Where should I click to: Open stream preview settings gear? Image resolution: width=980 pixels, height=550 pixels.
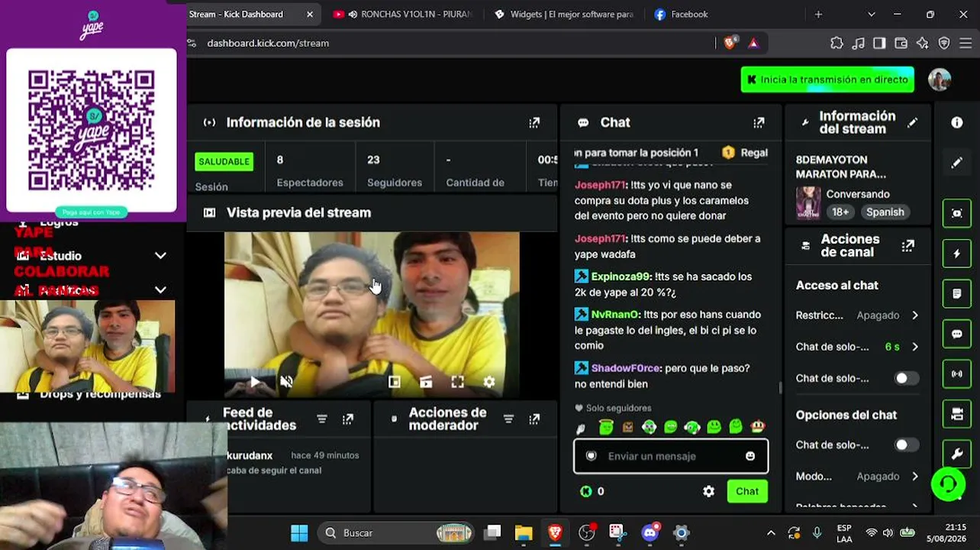pos(489,382)
